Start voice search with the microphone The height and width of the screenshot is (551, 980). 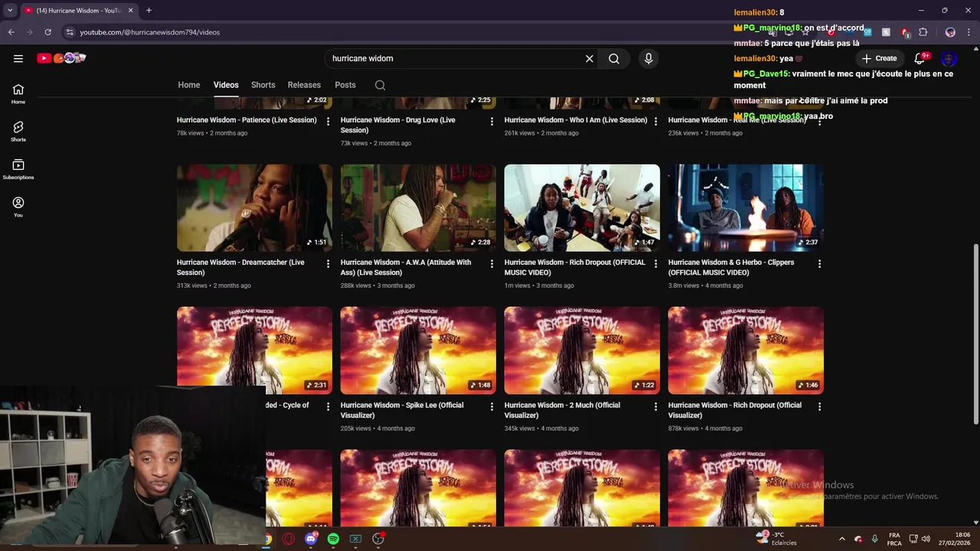tap(648, 58)
